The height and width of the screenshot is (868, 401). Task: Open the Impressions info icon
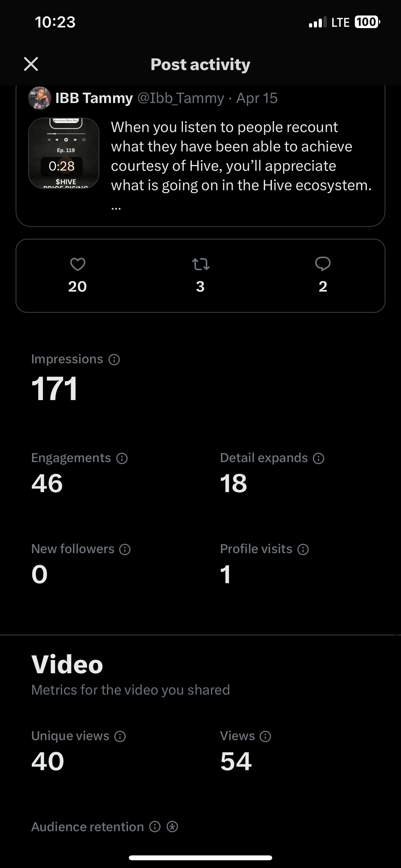(x=114, y=359)
